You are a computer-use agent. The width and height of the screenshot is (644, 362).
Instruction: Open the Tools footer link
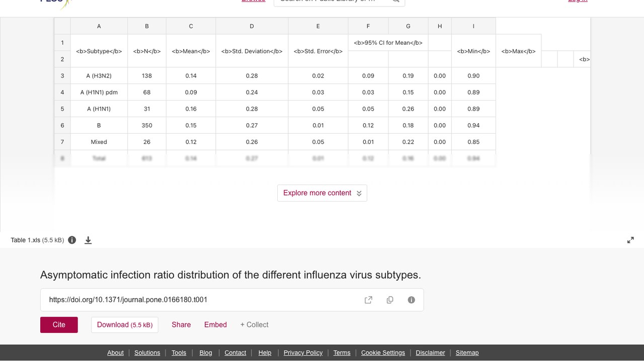tap(179, 352)
